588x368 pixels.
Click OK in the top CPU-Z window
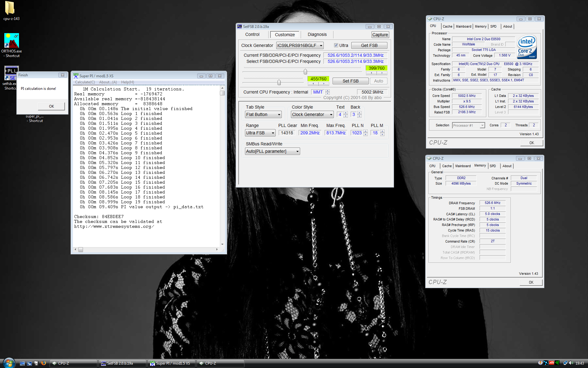(532, 143)
